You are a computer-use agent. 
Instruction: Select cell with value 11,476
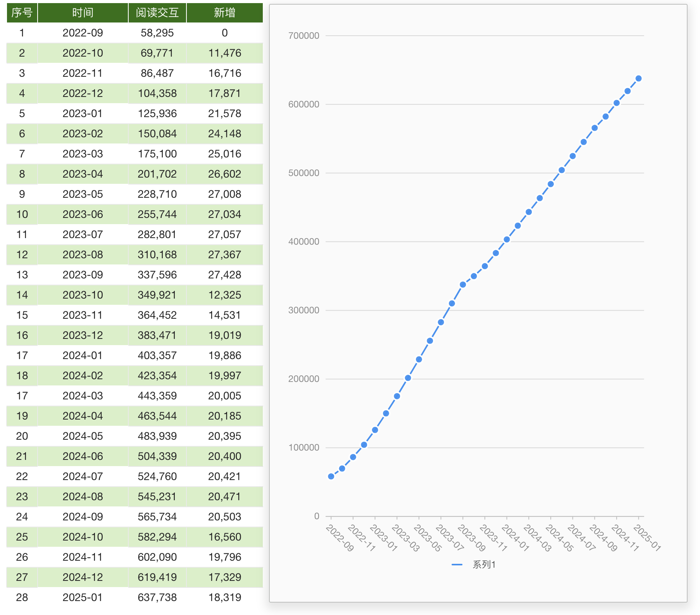click(225, 53)
